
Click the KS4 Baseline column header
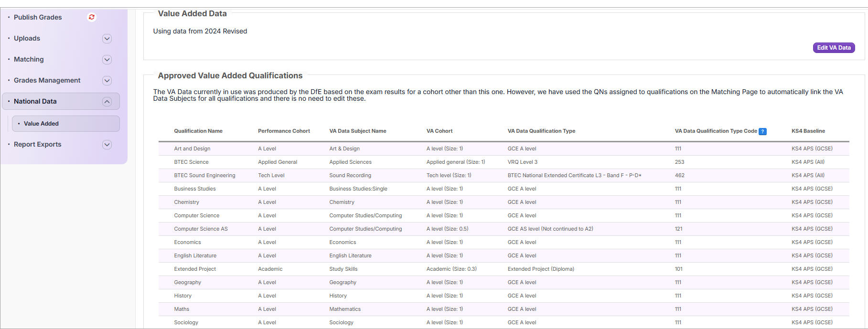click(x=808, y=131)
